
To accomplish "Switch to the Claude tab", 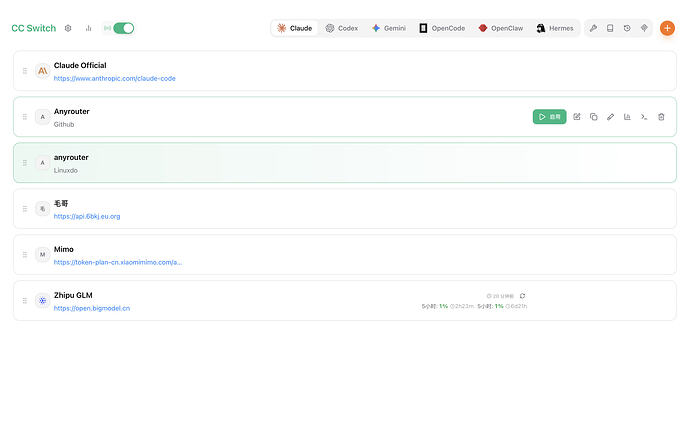I will point(294,28).
